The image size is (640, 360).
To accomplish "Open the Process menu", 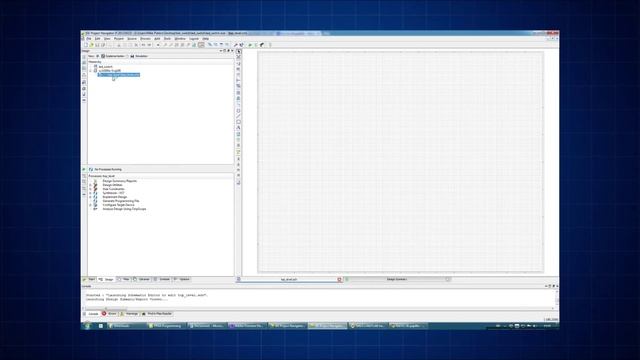I will pyautogui.click(x=145, y=39).
